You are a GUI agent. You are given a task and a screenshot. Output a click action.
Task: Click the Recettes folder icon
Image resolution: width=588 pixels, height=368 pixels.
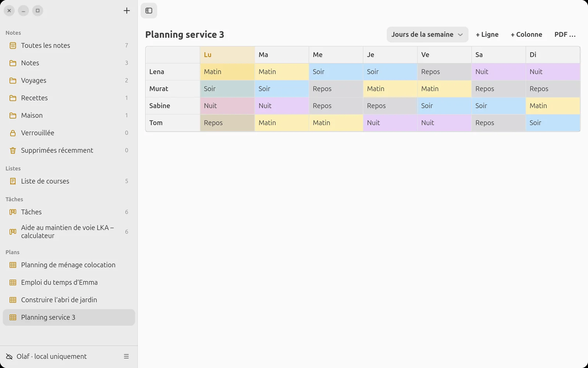point(13,98)
